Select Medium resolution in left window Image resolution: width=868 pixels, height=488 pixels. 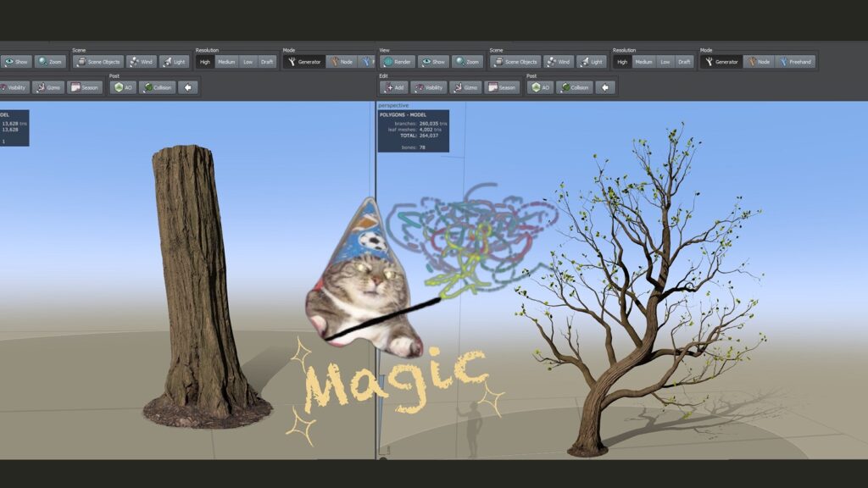[x=226, y=62]
